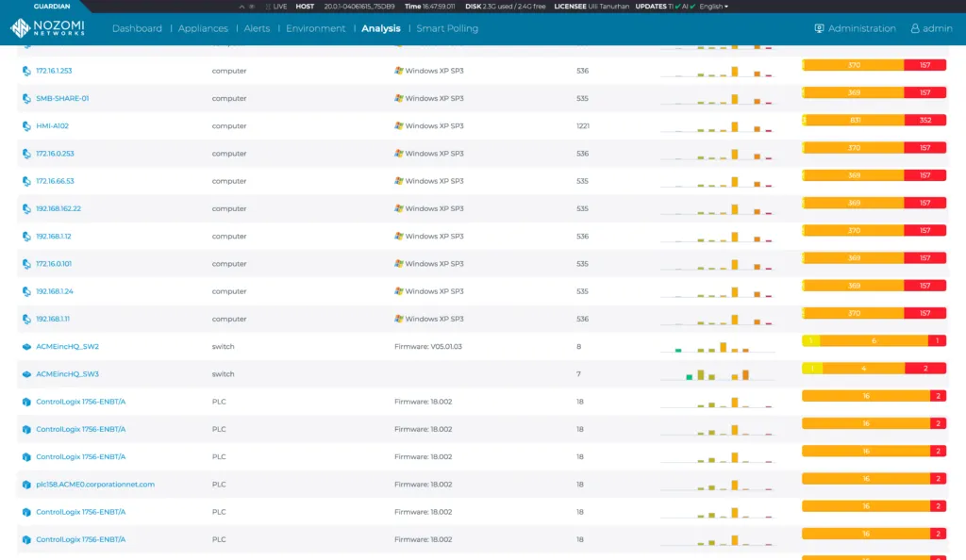Open the Appliances menu
Image resolution: width=966 pixels, height=560 pixels.
click(203, 28)
